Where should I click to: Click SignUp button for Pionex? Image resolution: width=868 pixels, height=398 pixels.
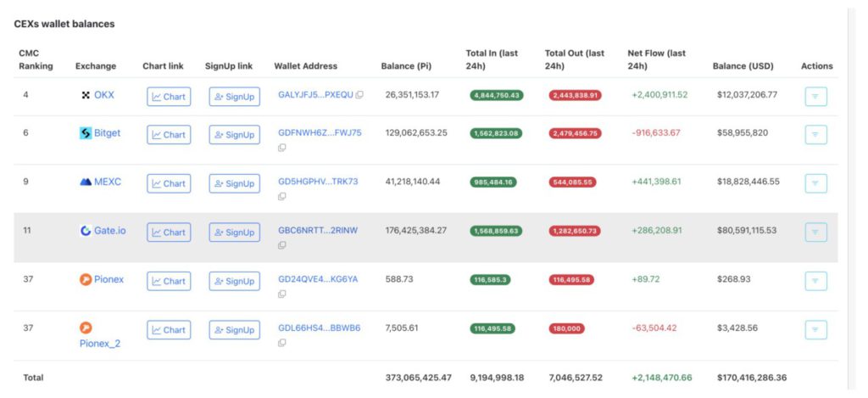[234, 281]
